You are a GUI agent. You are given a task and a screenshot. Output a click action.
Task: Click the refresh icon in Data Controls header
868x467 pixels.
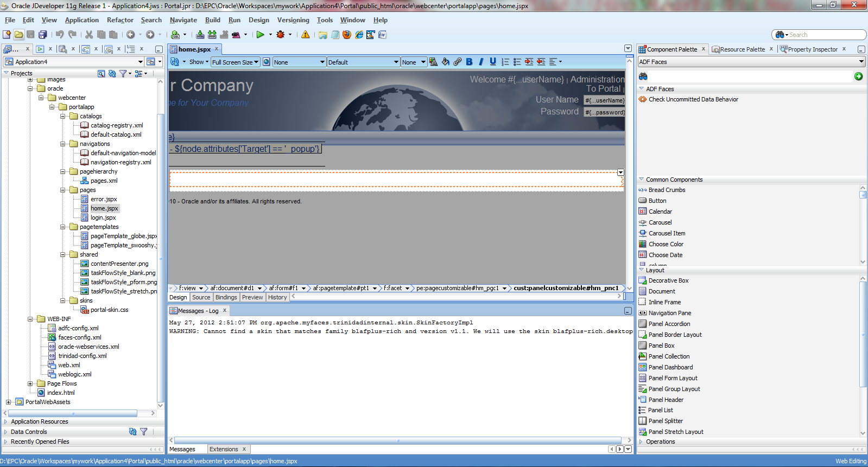click(133, 432)
